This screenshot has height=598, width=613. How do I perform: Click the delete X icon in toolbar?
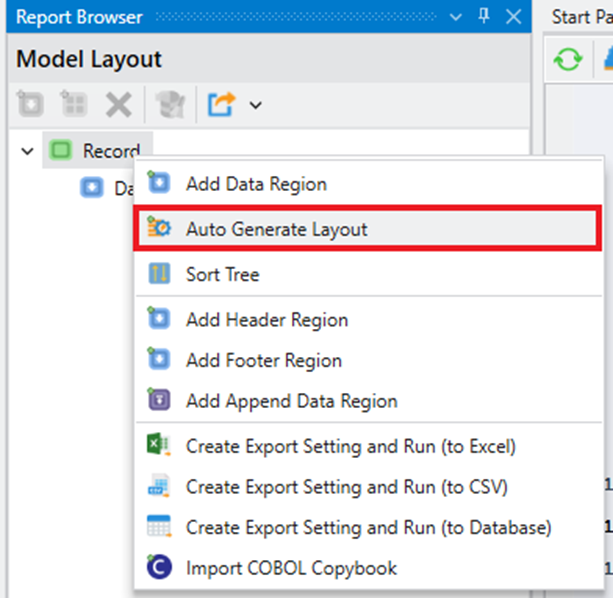click(x=119, y=104)
